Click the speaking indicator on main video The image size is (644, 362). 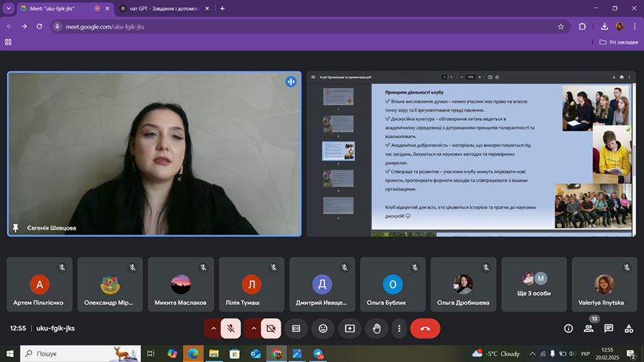(291, 82)
